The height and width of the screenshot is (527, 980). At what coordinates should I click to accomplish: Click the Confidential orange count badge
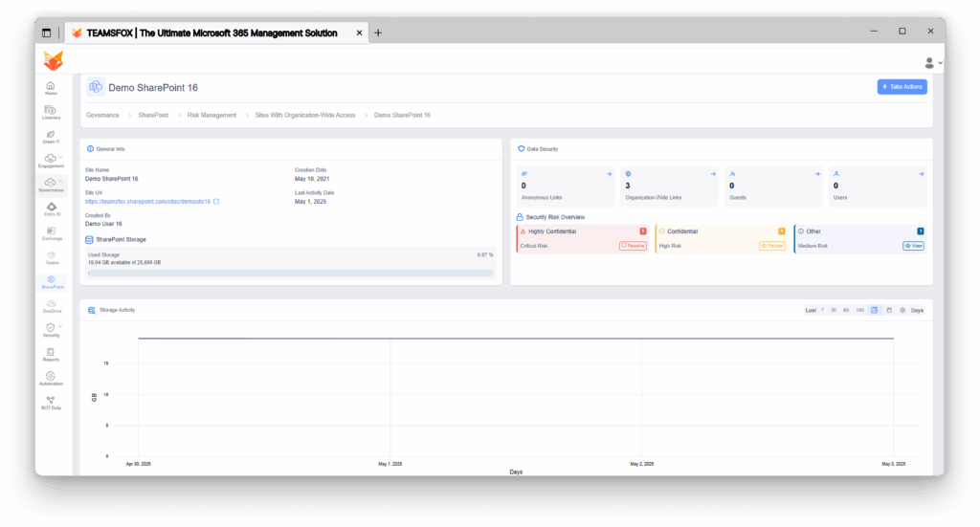point(782,231)
